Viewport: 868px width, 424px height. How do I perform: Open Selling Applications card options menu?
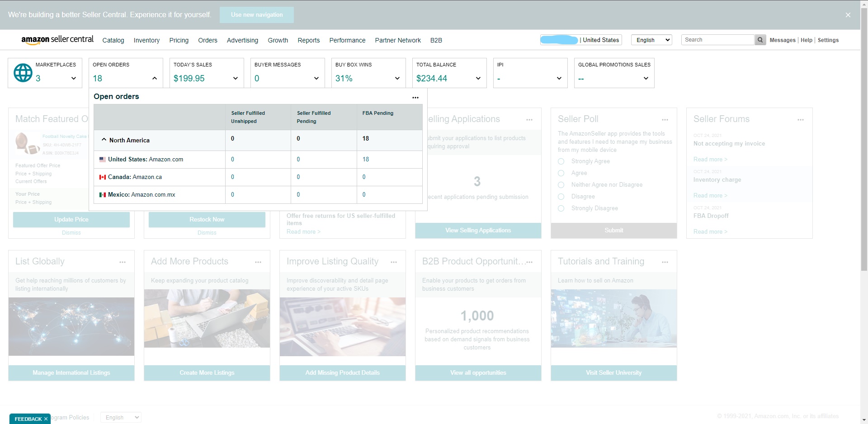pos(529,120)
